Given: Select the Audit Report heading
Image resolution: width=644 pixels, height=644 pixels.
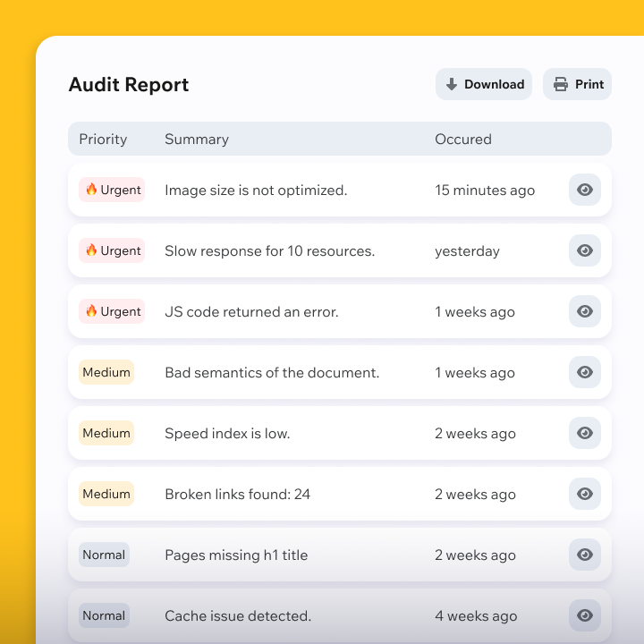Looking at the screenshot, I should 129,85.
